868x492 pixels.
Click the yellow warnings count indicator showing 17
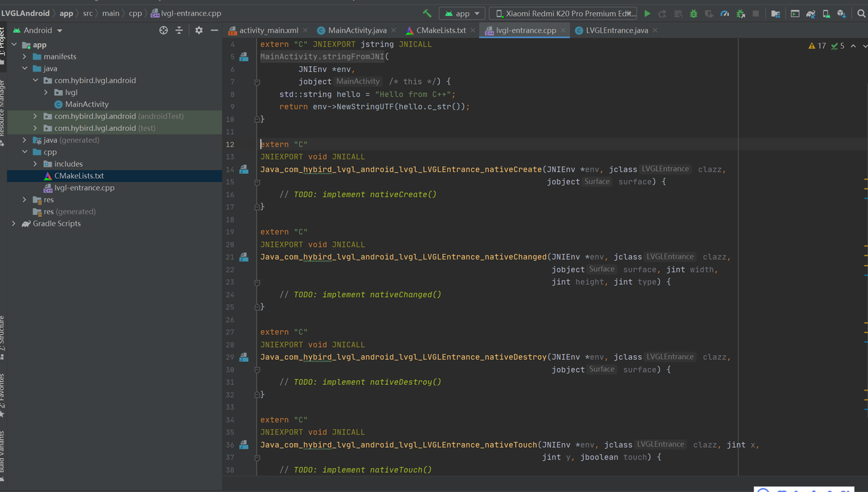(817, 46)
